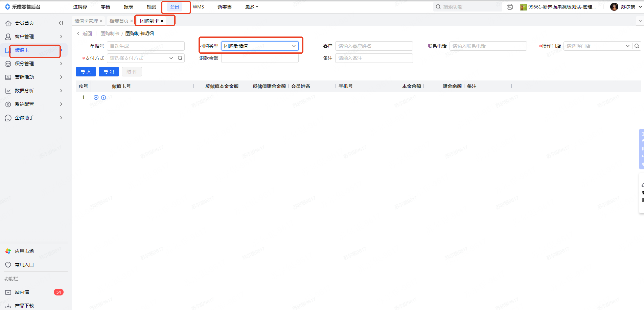
Task: Open 应用市场 in sidebar
Action: point(24,251)
